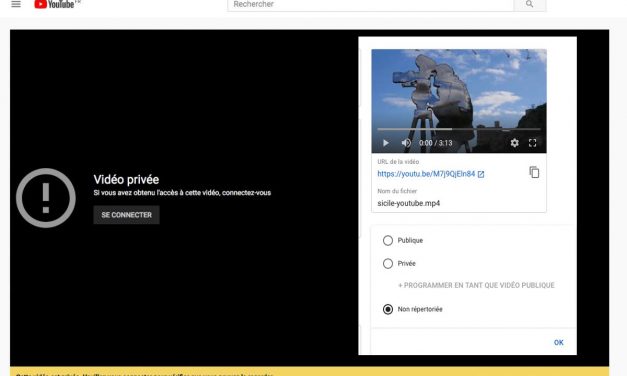The image size is (627, 376).
Task: Seek on the preview progress bar
Action: click(x=459, y=129)
